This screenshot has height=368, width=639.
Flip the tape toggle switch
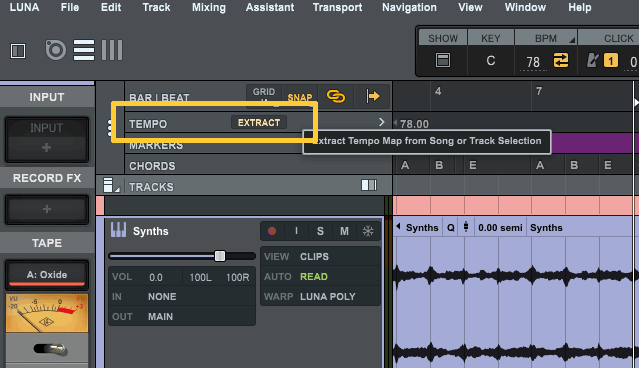[x=50, y=349]
